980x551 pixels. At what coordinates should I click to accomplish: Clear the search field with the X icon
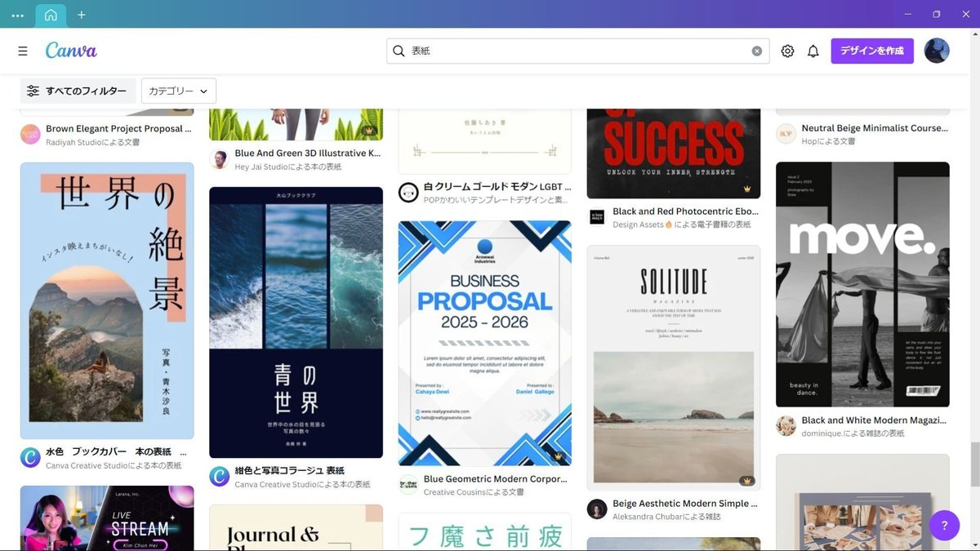click(757, 51)
